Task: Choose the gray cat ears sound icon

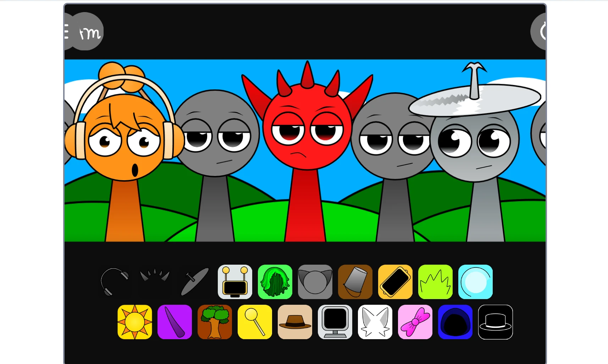Action: point(315,282)
